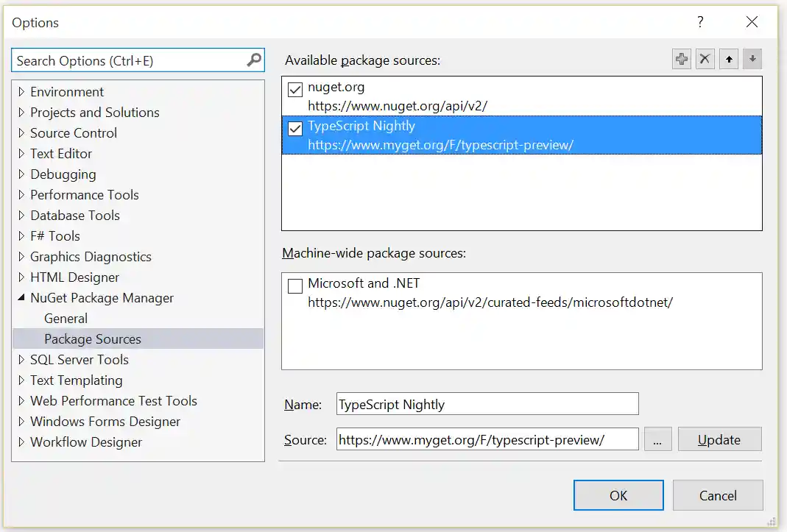Uncheck the TypeScript Nightly source
The width and height of the screenshot is (787, 532).
[x=294, y=128]
